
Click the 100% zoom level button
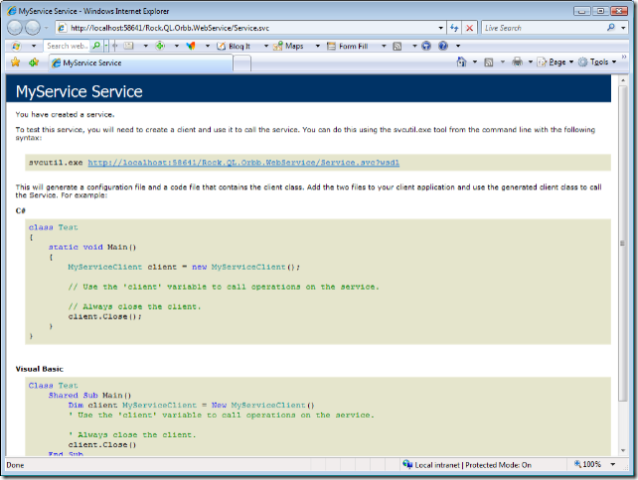(x=588, y=464)
